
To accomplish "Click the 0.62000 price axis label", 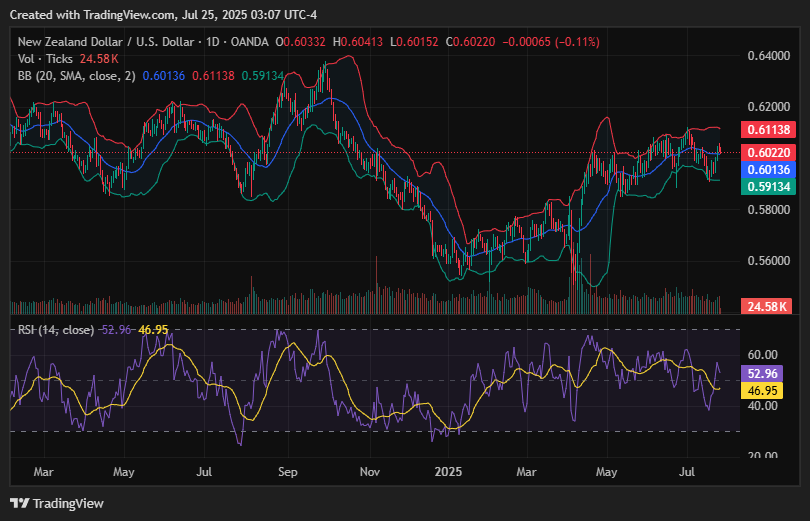I will (769, 107).
